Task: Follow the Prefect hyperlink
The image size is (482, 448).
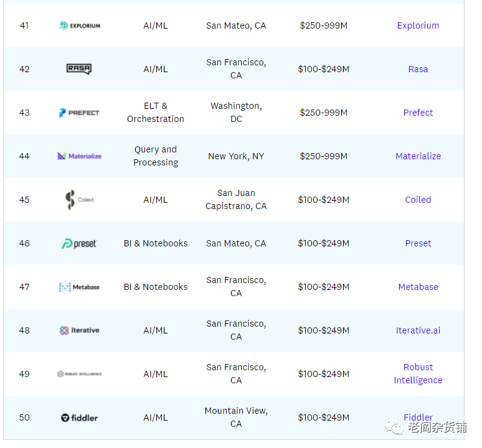Action: pos(418,113)
